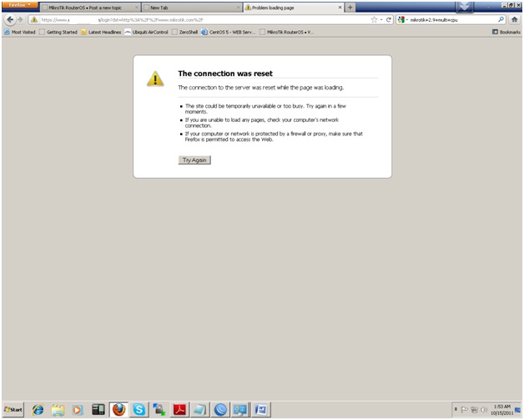524x420 pixels.
Task: Show hidden system tray icons arrow
Action: [x=456, y=409]
